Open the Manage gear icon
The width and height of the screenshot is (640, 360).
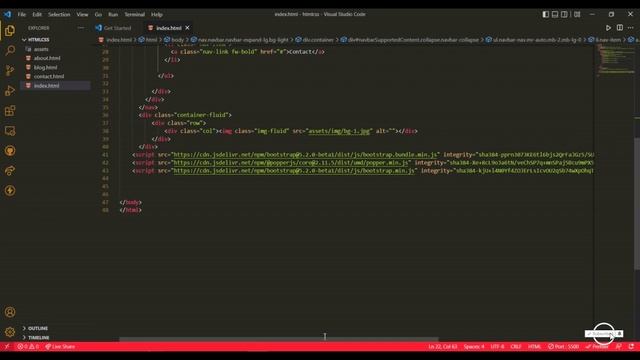10,332
